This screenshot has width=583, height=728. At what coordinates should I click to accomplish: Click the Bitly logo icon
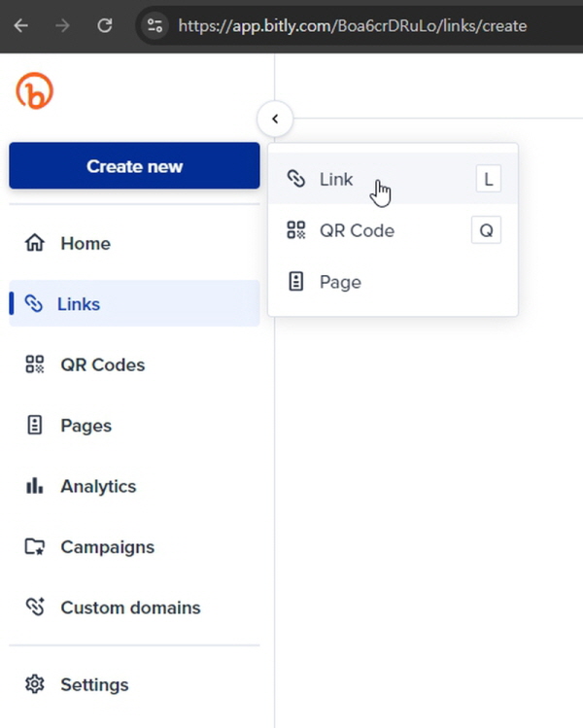coord(35,91)
